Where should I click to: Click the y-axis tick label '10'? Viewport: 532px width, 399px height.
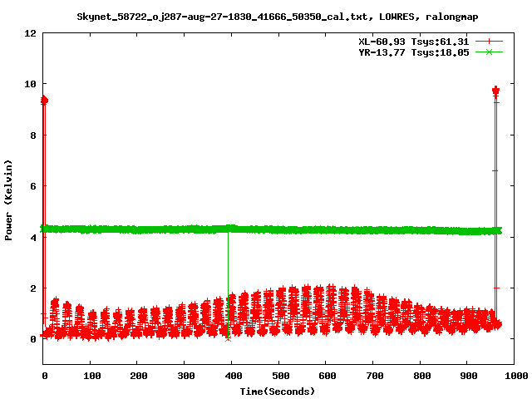click(30, 84)
